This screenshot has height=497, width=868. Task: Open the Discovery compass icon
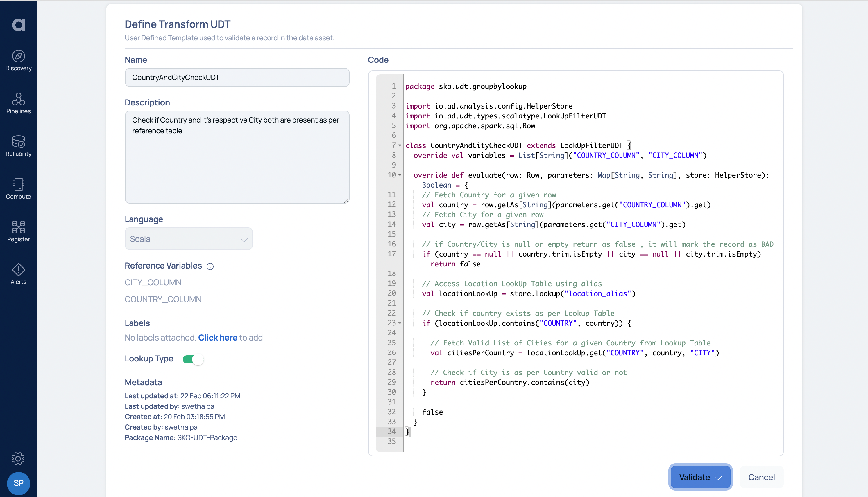[18, 56]
